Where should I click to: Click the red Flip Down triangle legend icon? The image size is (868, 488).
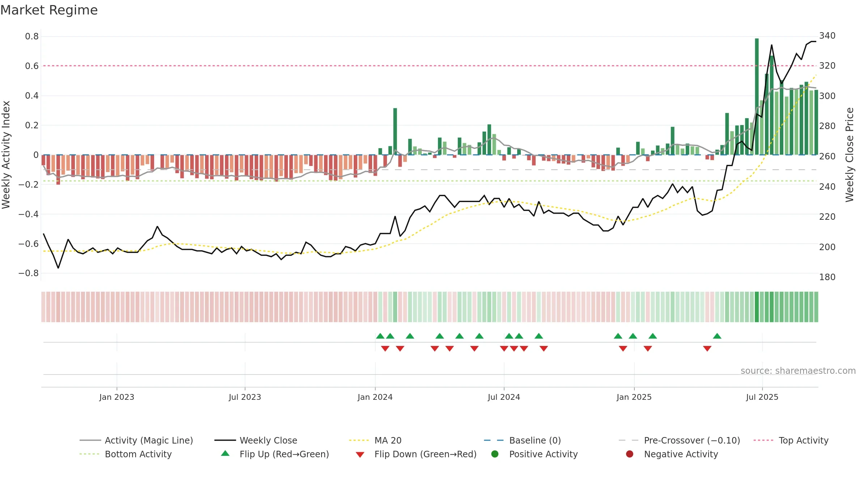click(360, 455)
